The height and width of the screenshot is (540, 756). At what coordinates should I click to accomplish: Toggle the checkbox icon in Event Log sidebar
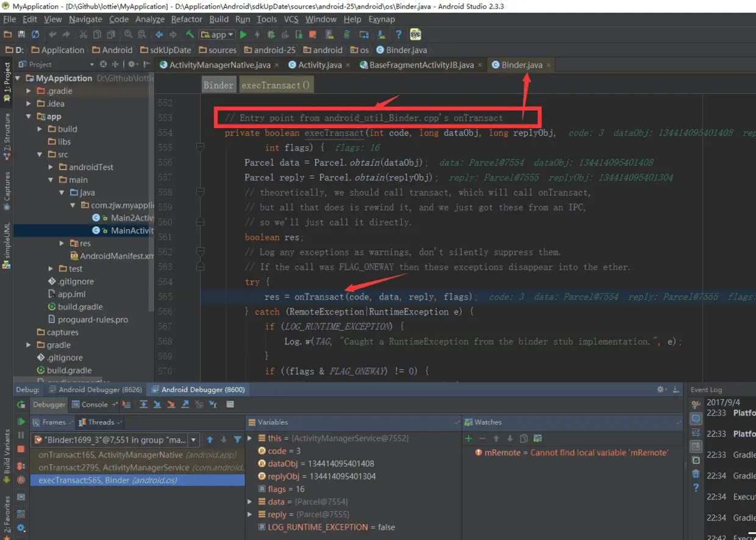point(696,460)
